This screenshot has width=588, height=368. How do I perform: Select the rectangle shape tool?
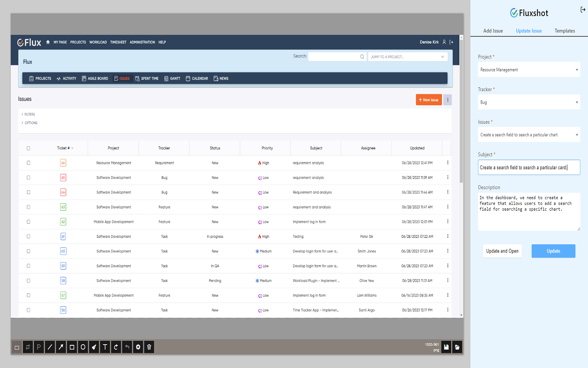[72, 347]
